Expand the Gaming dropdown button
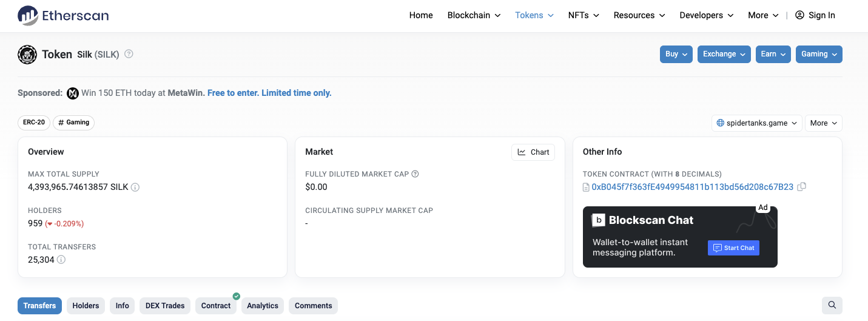Screen dimensions: 868x321 pos(819,54)
